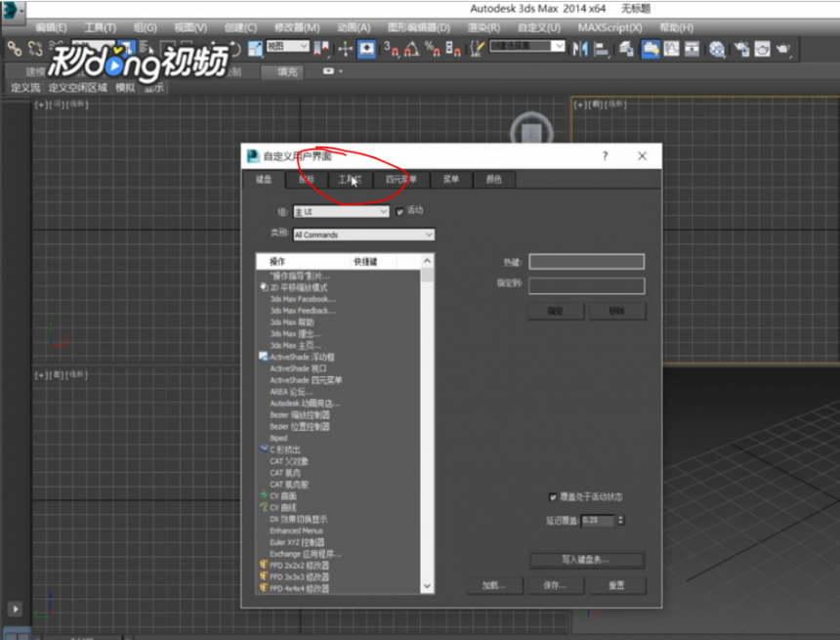Click the Hotkey (热键) input field
The height and width of the screenshot is (640, 840).
click(587, 262)
